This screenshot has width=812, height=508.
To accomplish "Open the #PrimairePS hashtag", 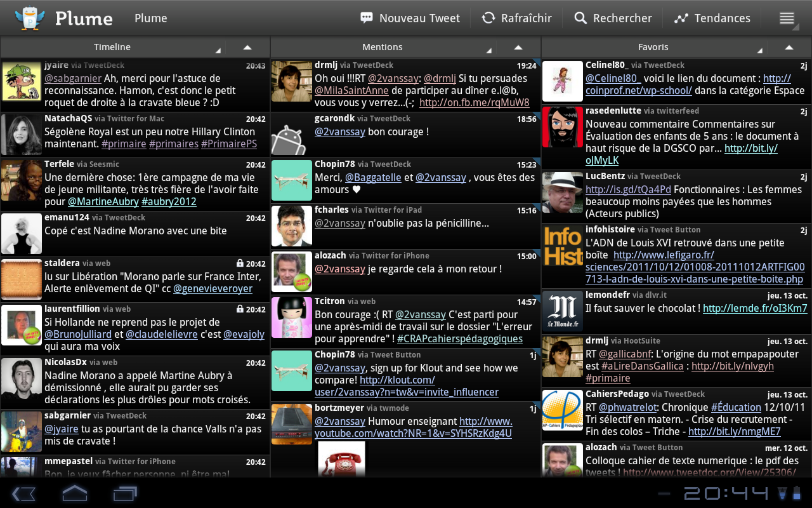I will pos(229,144).
